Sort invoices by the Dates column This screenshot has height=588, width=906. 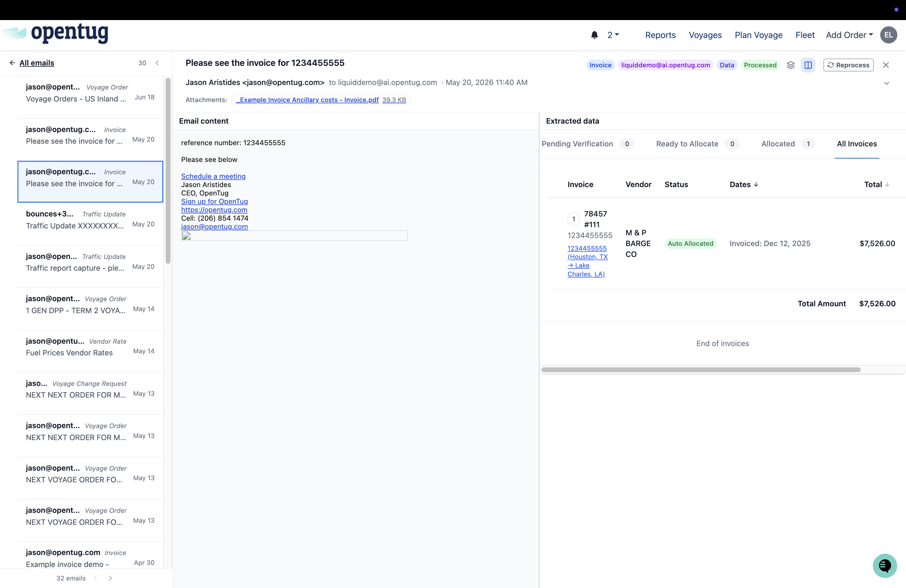click(x=744, y=184)
